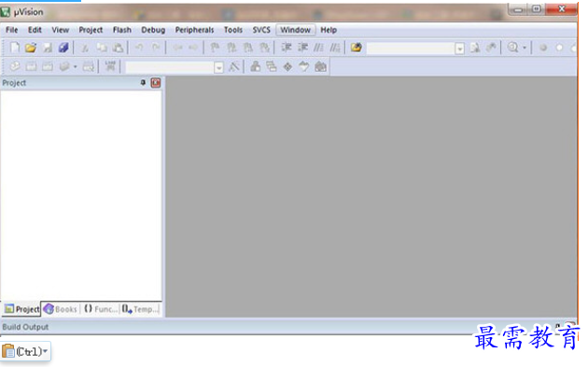588x367 pixels.
Task: Click the Build target icon
Action: pyautogui.click(x=31, y=66)
